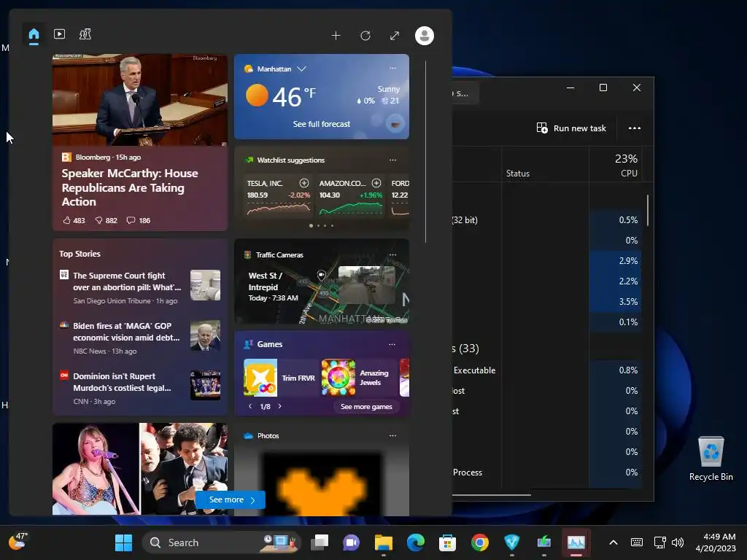Launch Microsoft Edge from taskbar
This screenshot has width=747, height=560.
click(415, 542)
